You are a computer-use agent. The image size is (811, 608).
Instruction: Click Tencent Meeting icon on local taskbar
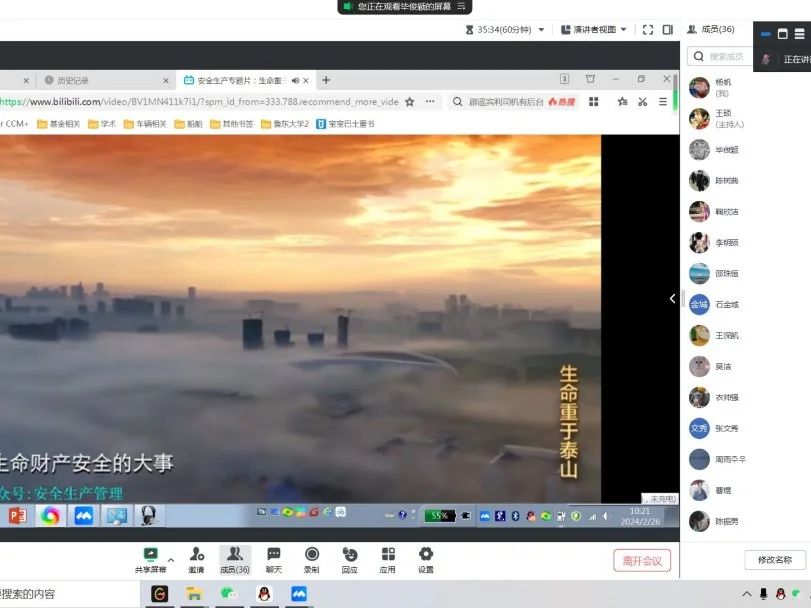pos(299,594)
